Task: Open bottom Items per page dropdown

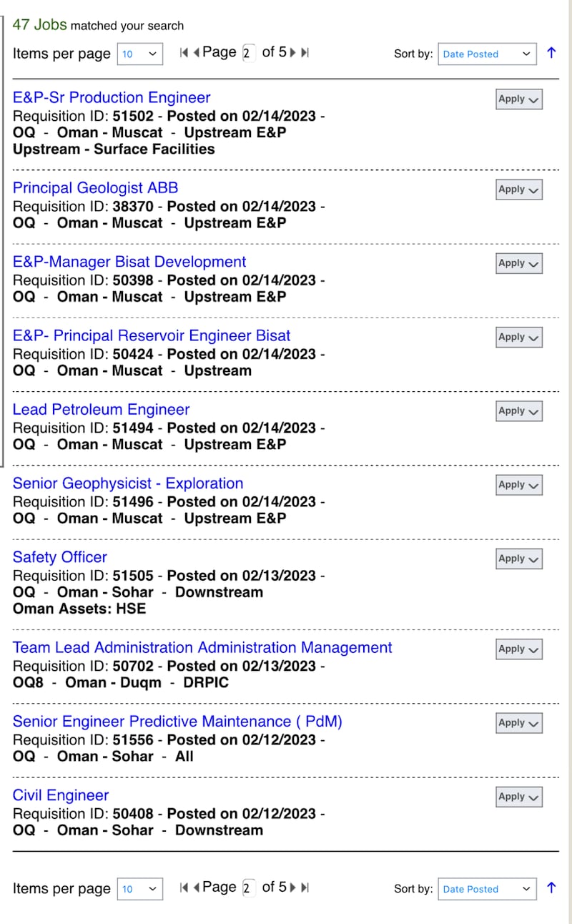Action: [140, 889]
